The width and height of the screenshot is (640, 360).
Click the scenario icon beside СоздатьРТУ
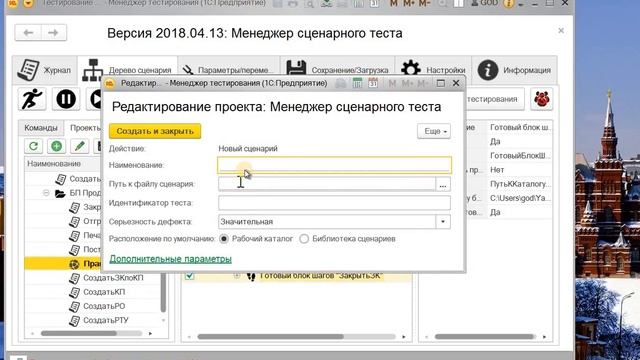(x=74, y=320)
